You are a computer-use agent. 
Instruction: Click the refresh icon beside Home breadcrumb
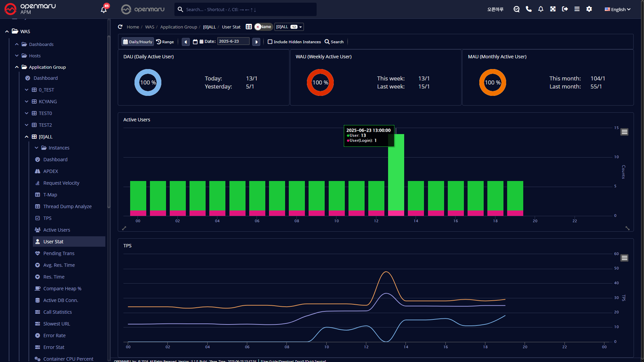(x=120, y=27)
